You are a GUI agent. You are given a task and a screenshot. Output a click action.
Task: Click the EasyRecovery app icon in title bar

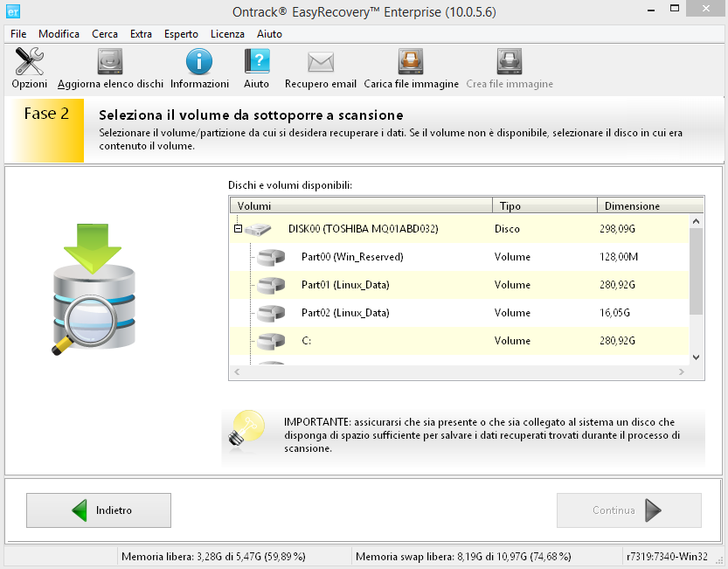tap(13, 11)
